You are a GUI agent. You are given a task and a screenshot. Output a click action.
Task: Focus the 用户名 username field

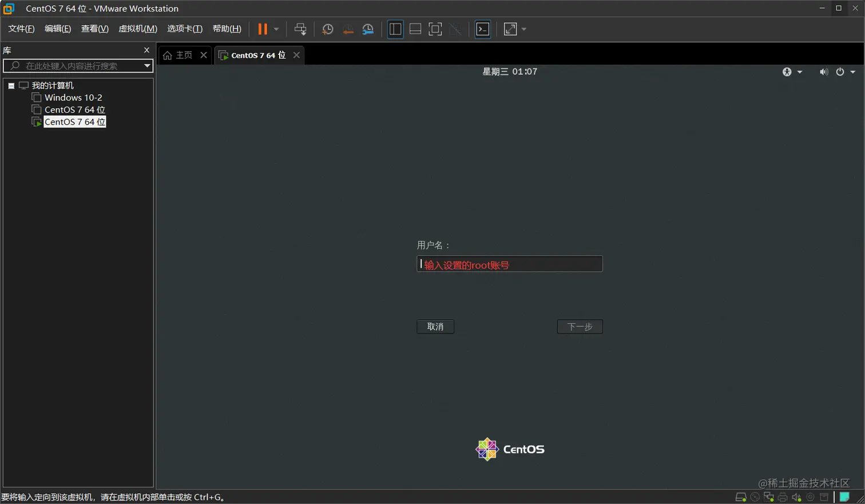pyautogui.click(x=510, y=264)
